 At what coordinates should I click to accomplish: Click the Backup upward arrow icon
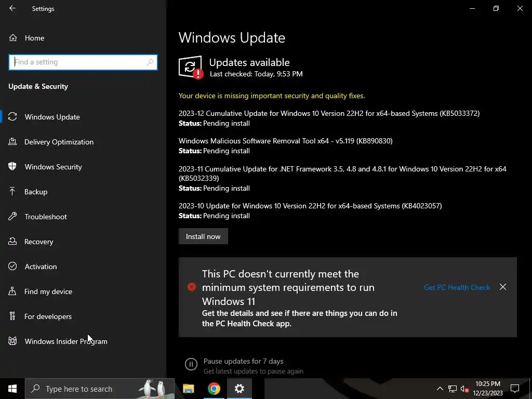[x=12, y=191]
